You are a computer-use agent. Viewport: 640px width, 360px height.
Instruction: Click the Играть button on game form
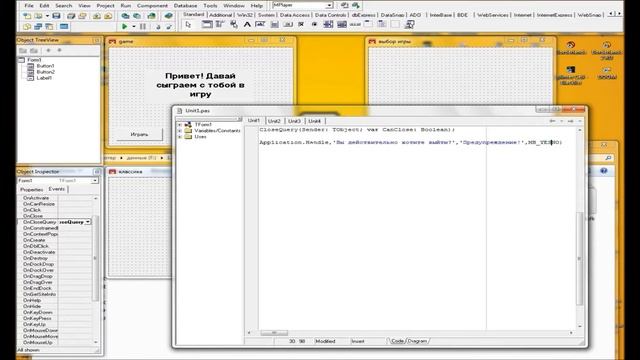139,134
